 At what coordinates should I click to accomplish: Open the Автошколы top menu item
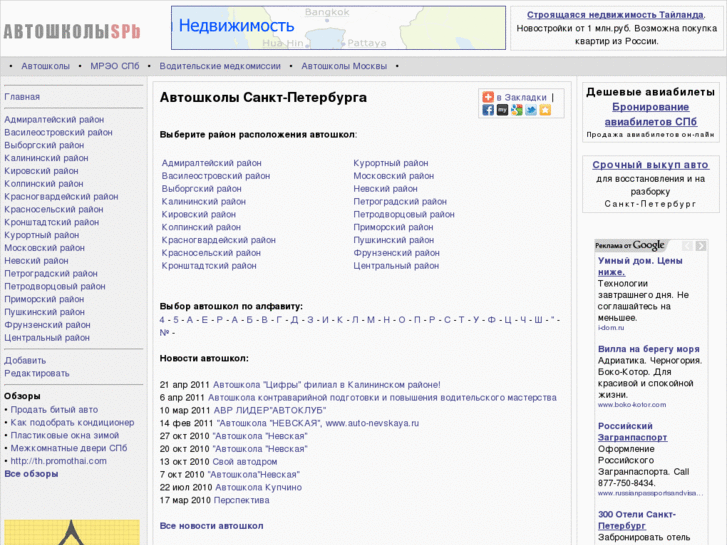click(x=45, y=66)
